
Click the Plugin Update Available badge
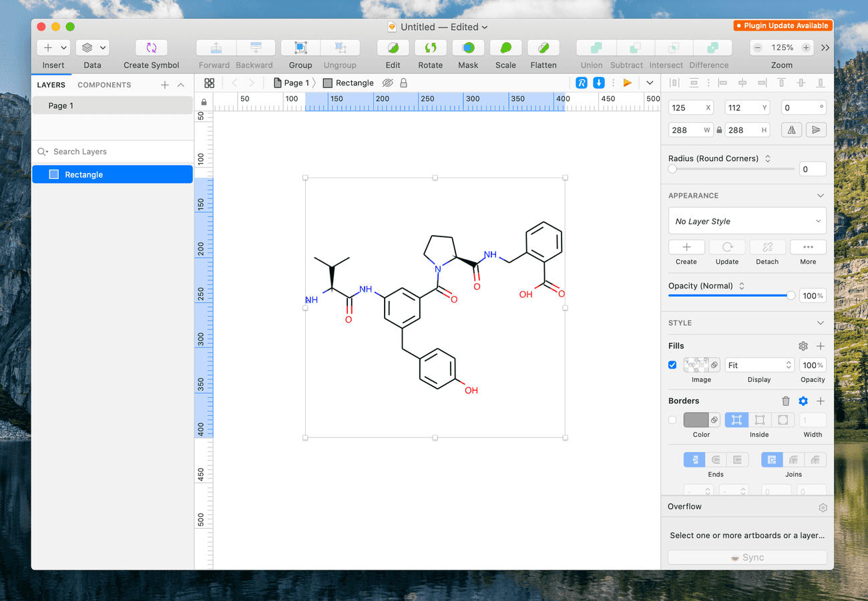pos(782,25)
